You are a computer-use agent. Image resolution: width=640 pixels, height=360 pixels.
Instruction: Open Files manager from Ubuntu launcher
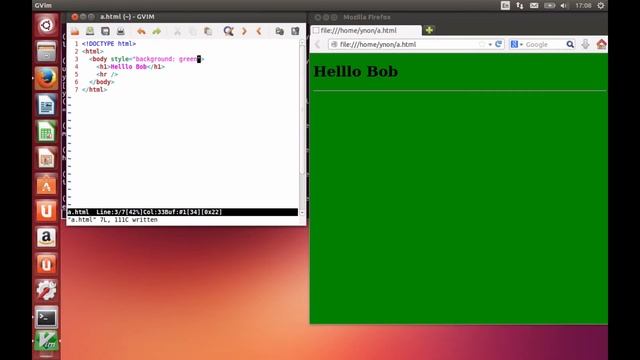point(46,52)
